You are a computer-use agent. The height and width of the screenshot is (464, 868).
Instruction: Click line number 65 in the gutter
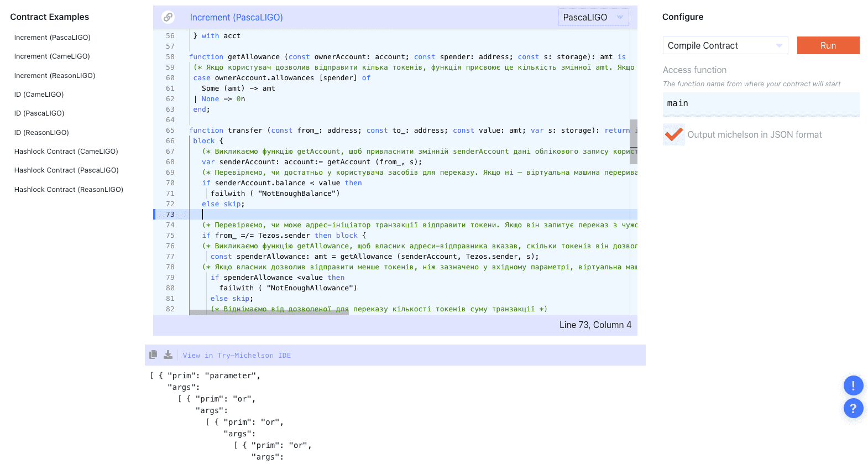tap(170, 131)
